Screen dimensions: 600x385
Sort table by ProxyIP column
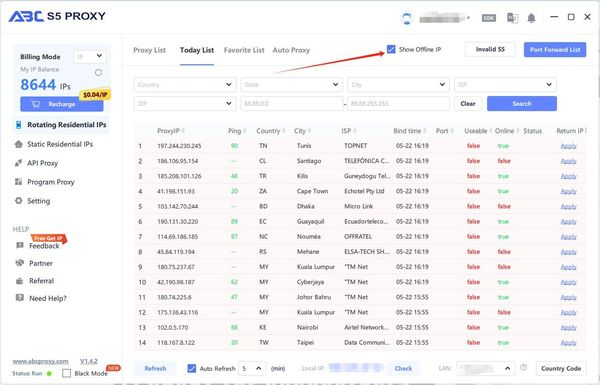(x=183, y=131)
